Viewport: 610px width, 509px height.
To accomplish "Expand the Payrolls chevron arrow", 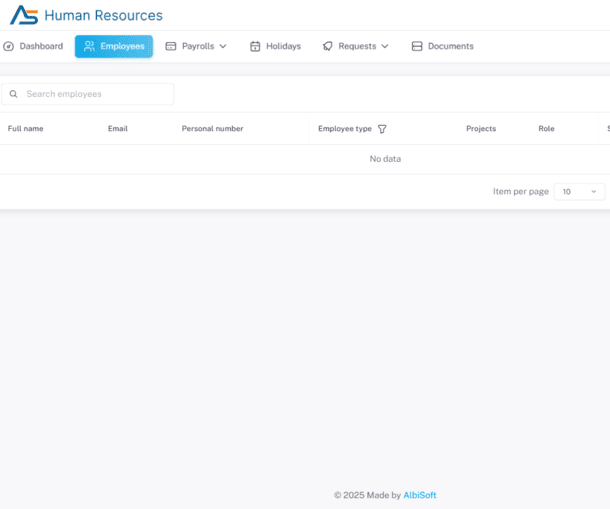I will click(x=223, y=46).
